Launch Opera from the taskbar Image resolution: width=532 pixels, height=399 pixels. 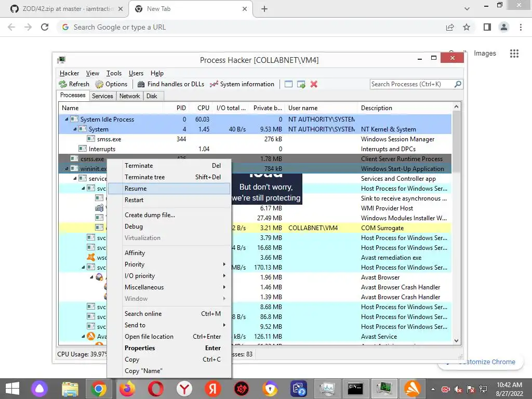[x=156, y=389]
